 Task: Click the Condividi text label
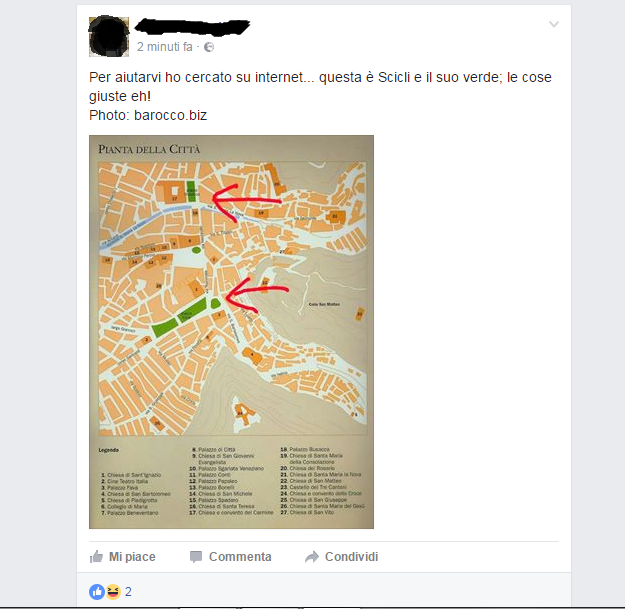pos(352,556)
